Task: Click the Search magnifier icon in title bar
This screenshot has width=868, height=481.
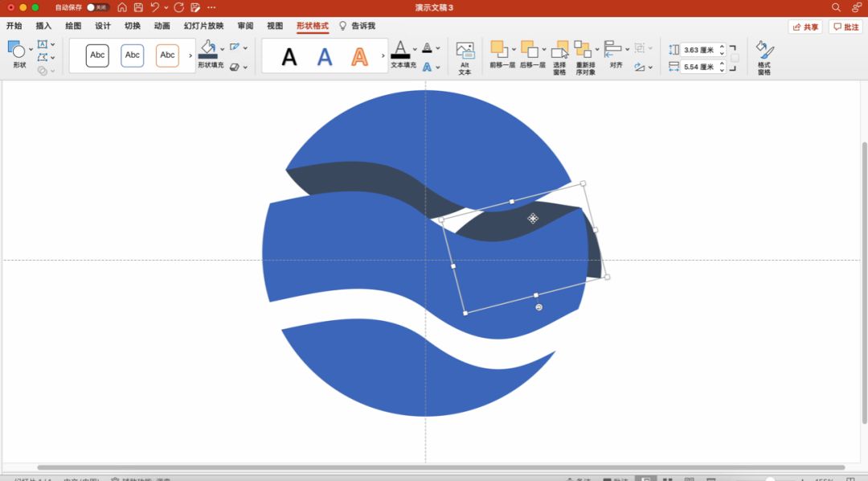Action: (836, 7)
